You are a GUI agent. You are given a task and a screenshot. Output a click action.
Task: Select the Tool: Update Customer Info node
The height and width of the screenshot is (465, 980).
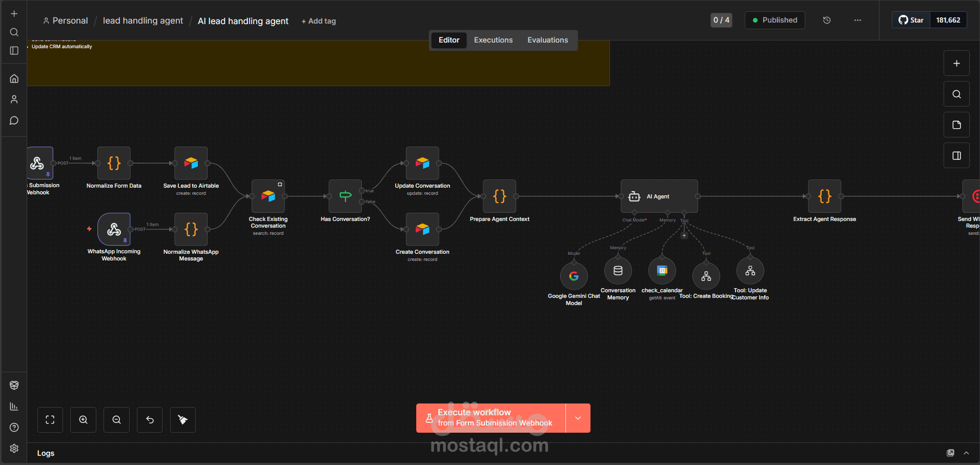750,271
